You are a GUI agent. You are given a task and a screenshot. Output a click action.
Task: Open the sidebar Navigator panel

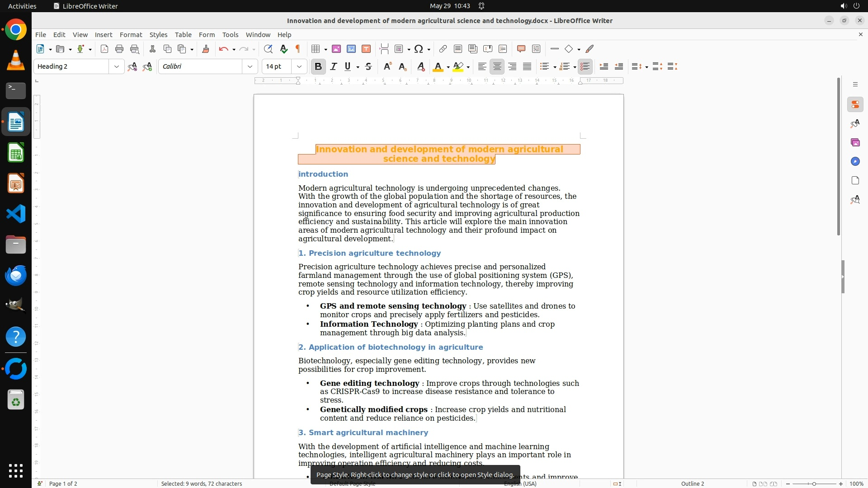(x=855, y=161)
